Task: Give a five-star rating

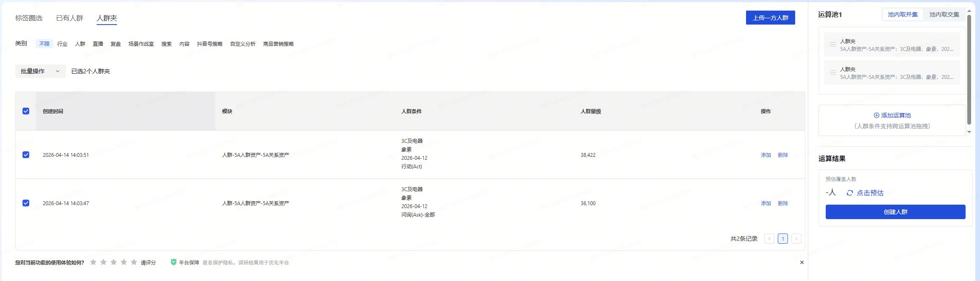Action: (x=134, y=262)
